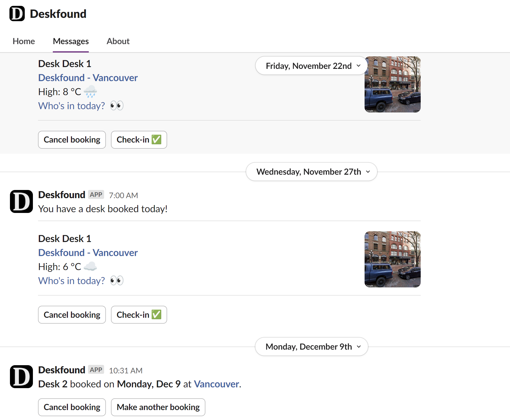Click the Deskfound logo icon in header
This screenshot has height=420, width=510.
(17, 14)
